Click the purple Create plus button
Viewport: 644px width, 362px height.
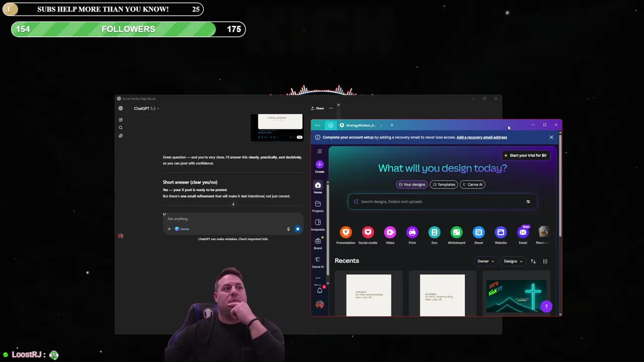pyautogui.click(x=319, y=164)
